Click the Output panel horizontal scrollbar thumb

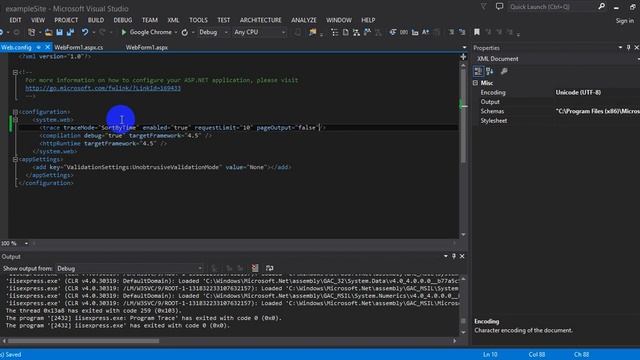click(x=83, y=340)
